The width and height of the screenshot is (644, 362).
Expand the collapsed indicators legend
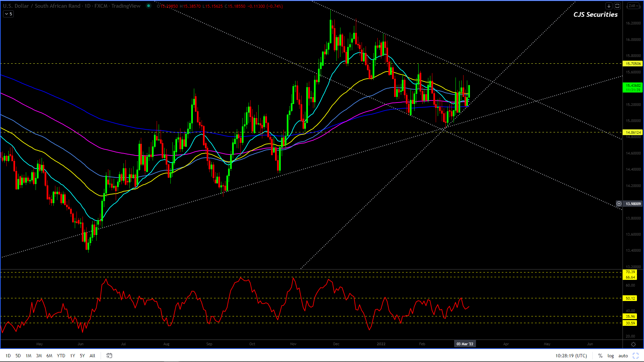[8, 14]
